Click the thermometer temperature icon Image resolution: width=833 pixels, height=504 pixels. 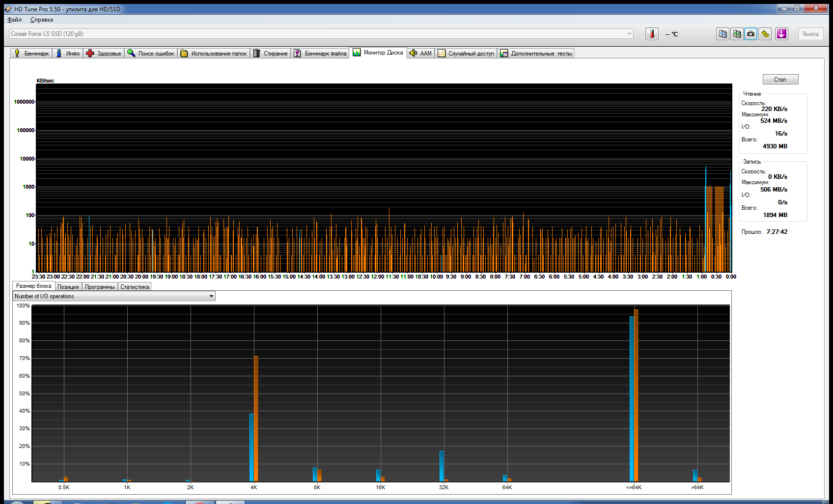[x=652, y=34]
